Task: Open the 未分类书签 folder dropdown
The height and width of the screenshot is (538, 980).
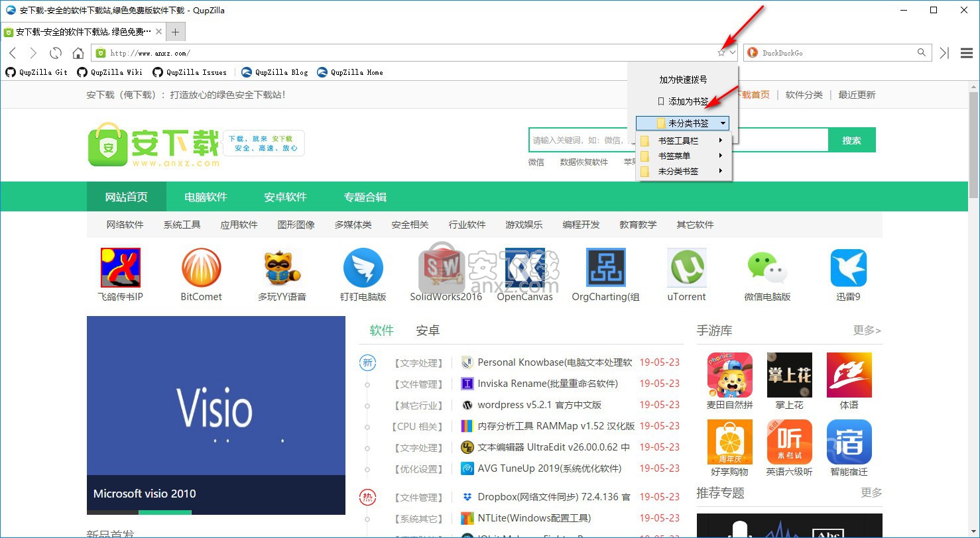Action: pos(683,123)
